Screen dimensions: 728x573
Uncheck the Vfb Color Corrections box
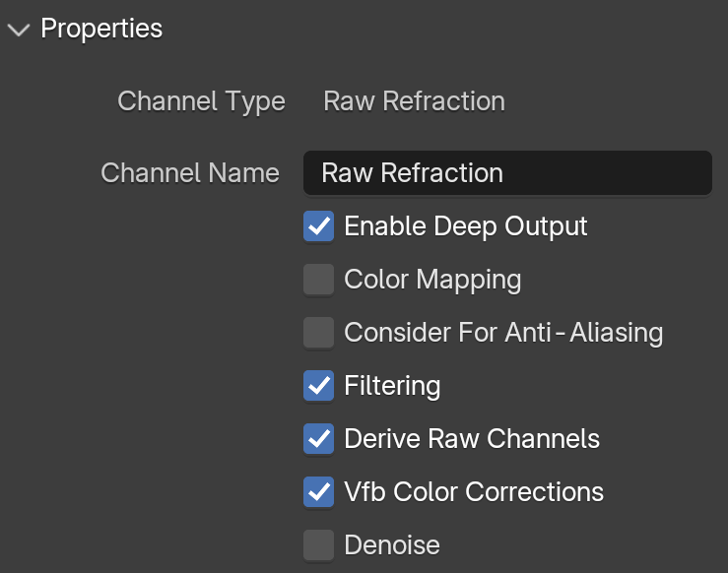click(318, 492)
